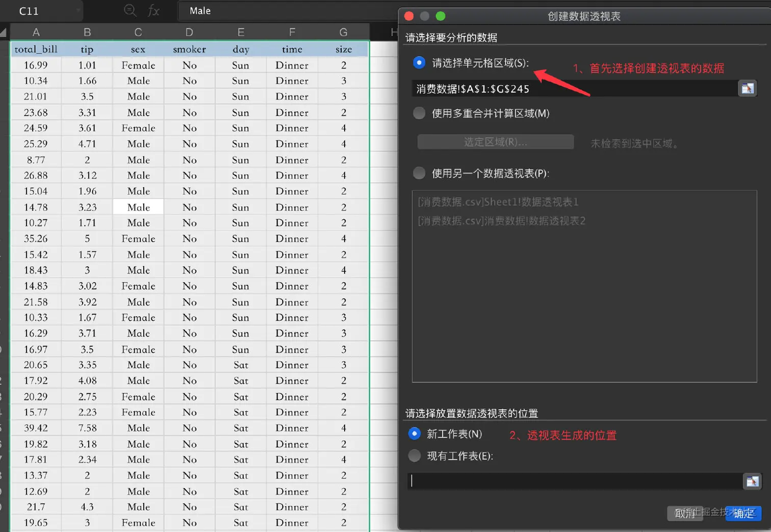Click the cell with total_bill 39.42
Image resolution: width=771 pixels, height=532 pixels.
click(36, 428)
